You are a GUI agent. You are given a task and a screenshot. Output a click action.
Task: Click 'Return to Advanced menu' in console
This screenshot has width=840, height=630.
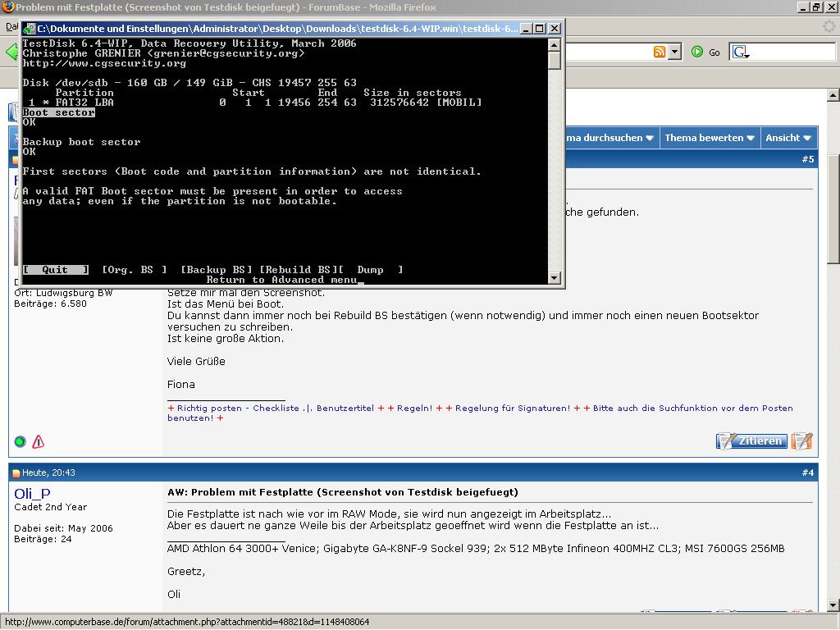pos(282,280)
